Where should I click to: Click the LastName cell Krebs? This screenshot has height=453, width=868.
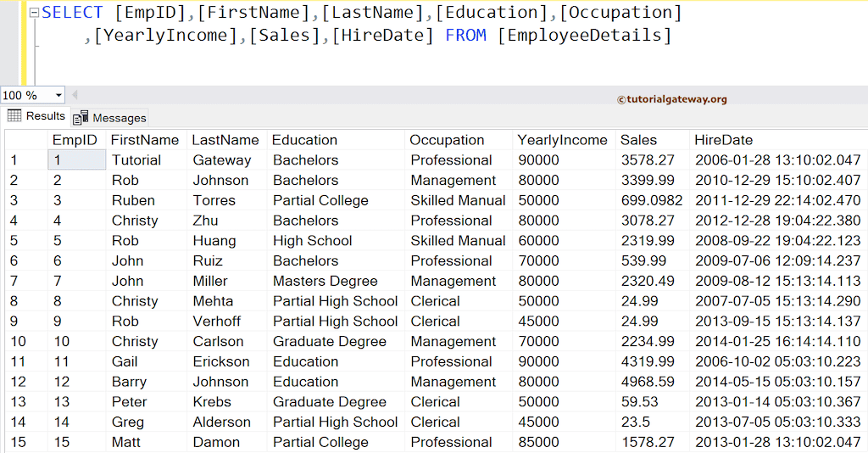(227, 401)
